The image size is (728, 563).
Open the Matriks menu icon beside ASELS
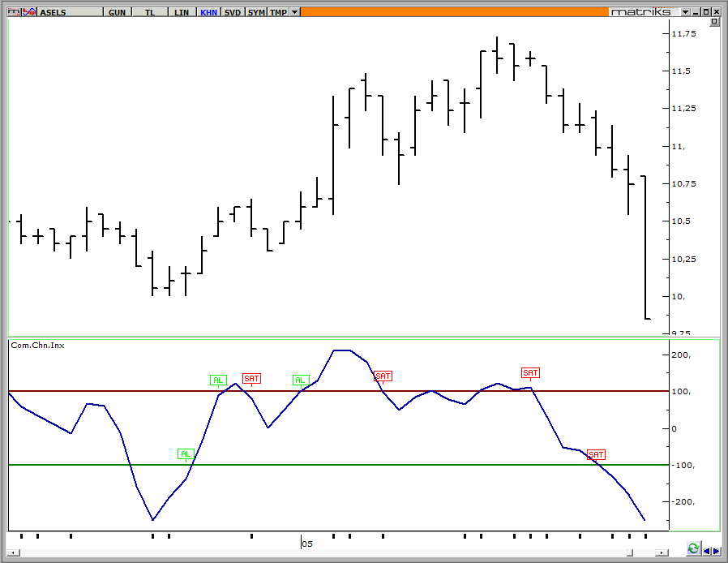14,12
